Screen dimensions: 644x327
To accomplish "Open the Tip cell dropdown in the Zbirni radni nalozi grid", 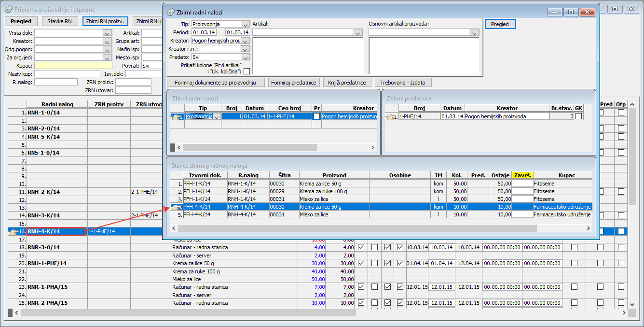I will click(x=217, y=116).
